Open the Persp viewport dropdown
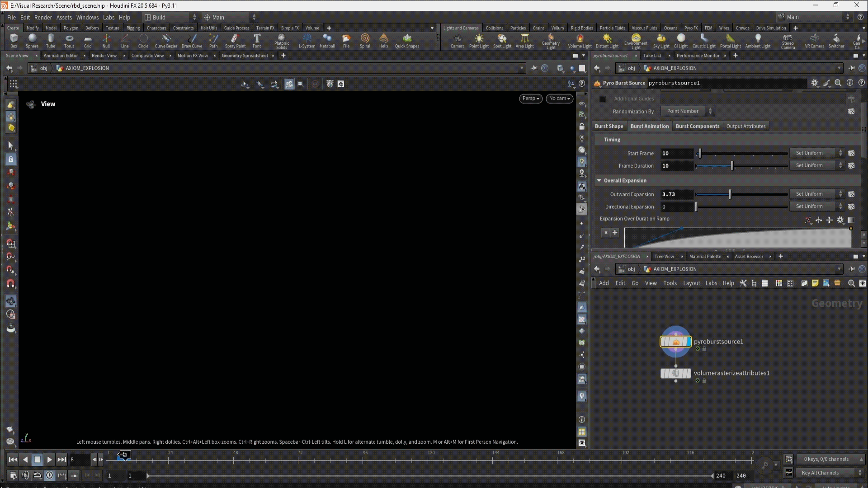The height and width of the screenshot is (488, 868). [x=530, y=99]
